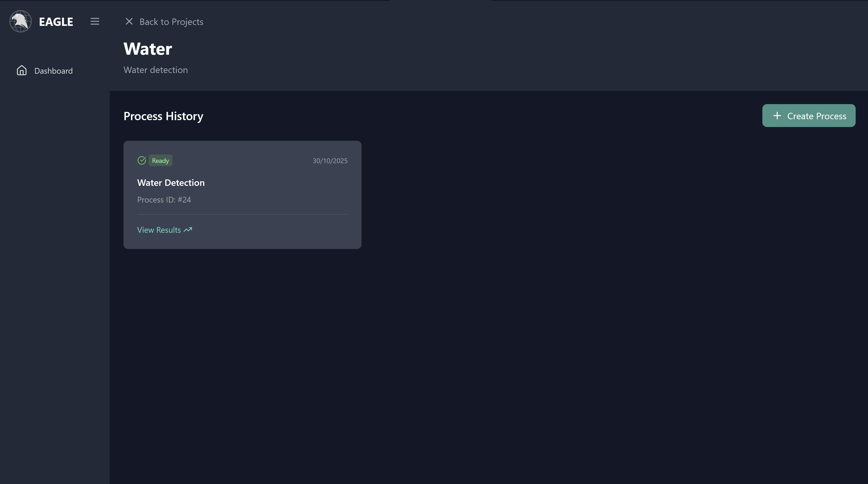Go back via the Back to Projects link
Screen dimensions: 868x484
click(171, 22)
